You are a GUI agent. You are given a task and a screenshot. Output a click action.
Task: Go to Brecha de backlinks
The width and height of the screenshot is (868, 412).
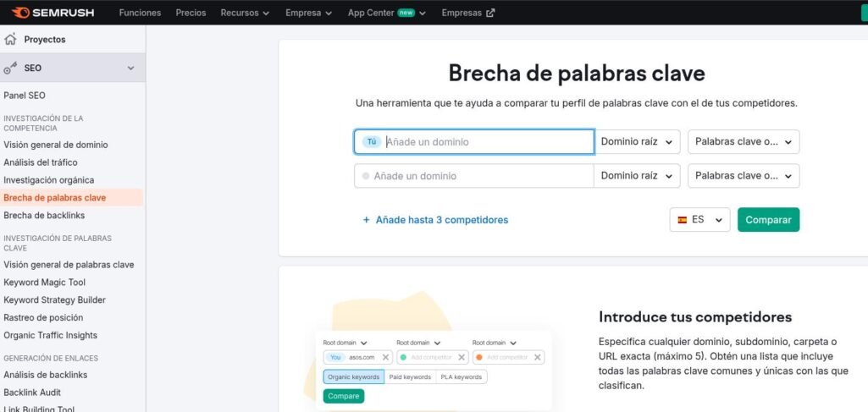click(x=44, y=216)
